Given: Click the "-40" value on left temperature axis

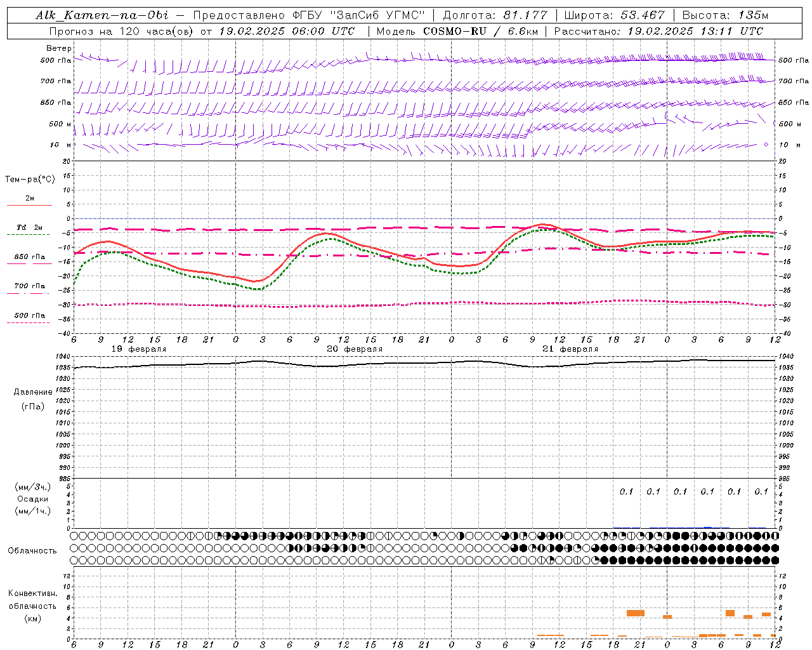Looking at the screenshot, I should click(65, 333).
